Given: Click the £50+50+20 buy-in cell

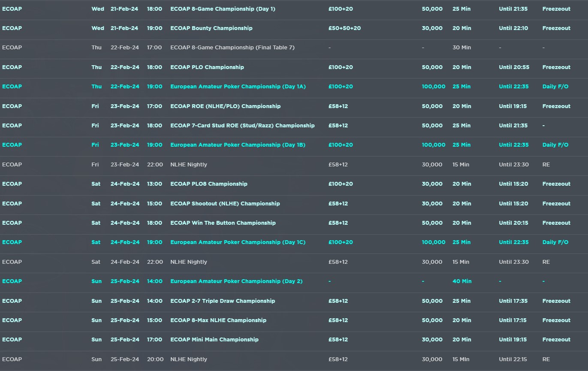Looking at the screenshot, I should coord(344,28).
